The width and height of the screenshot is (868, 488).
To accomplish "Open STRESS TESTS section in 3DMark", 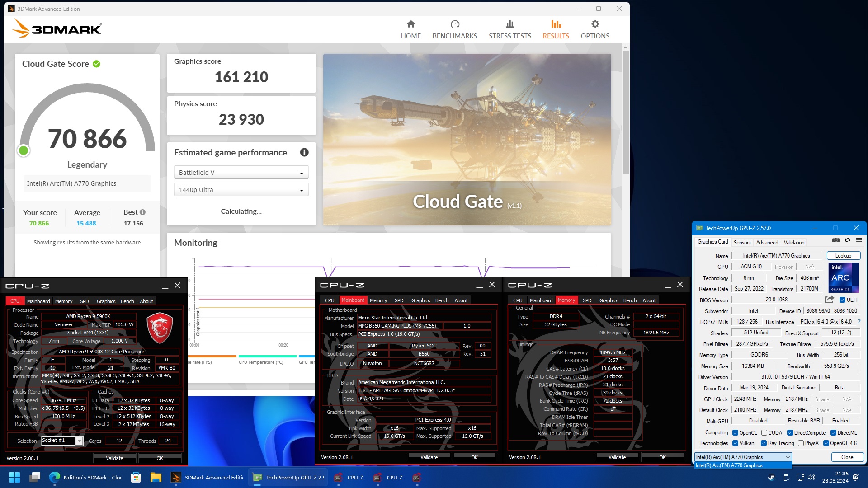I will pos(510,30).
